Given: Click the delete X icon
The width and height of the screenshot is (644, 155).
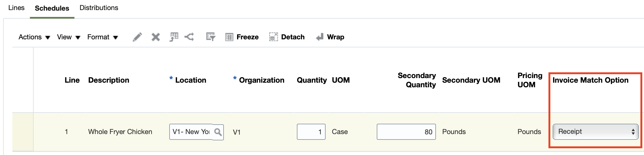Looking at the screenshot, I should click(156, 37).
